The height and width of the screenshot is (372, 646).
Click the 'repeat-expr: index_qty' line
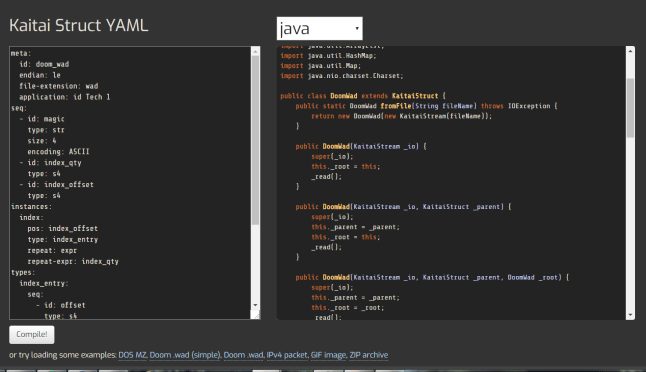point(73,262)
